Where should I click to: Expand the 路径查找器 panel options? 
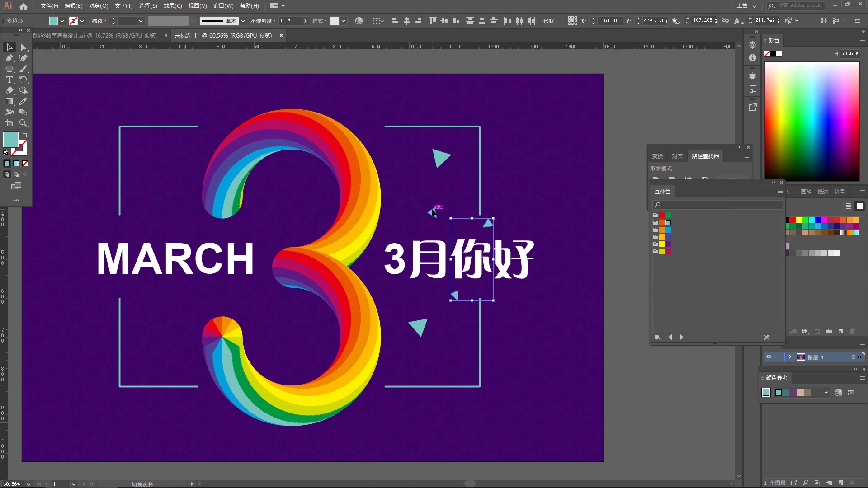pyautogui.click(x=746, y=156)
